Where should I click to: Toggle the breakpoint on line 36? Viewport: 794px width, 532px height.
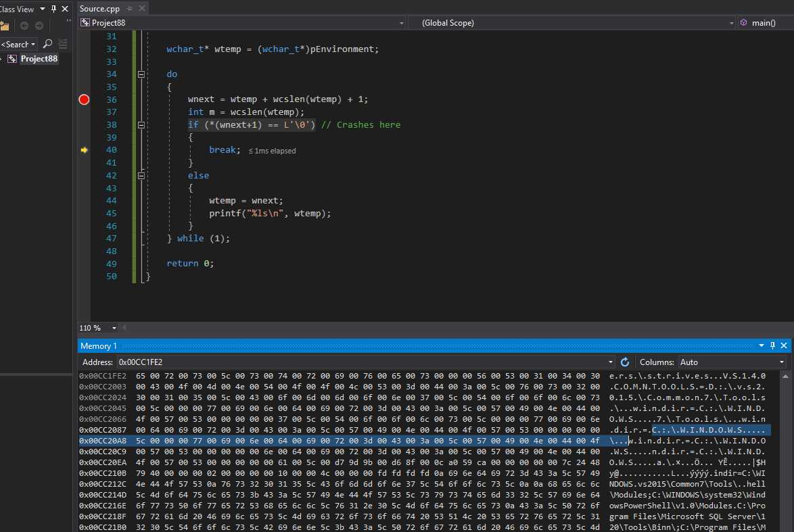click(x=84, y=99)
